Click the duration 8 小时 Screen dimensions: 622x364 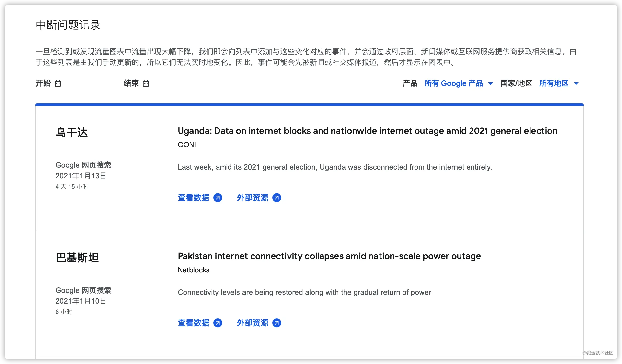[64, 312]
